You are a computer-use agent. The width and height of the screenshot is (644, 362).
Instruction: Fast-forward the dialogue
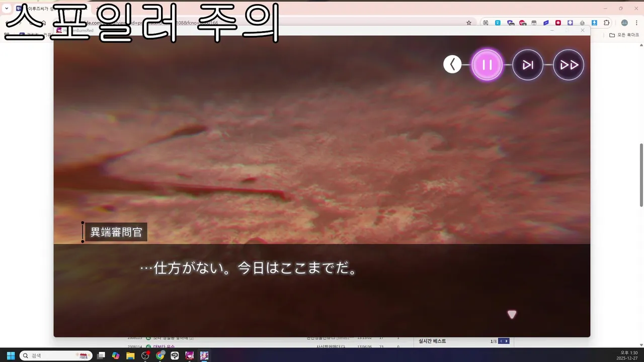coord(569,65)
